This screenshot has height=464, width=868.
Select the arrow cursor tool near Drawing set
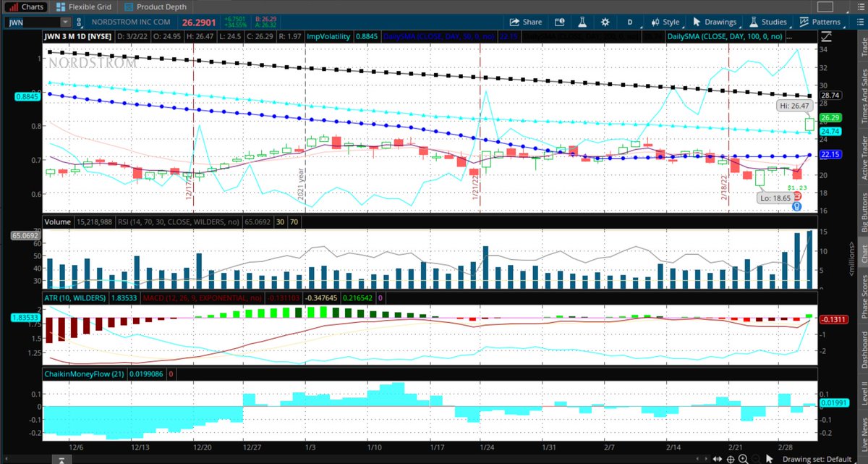click(769, 458)
